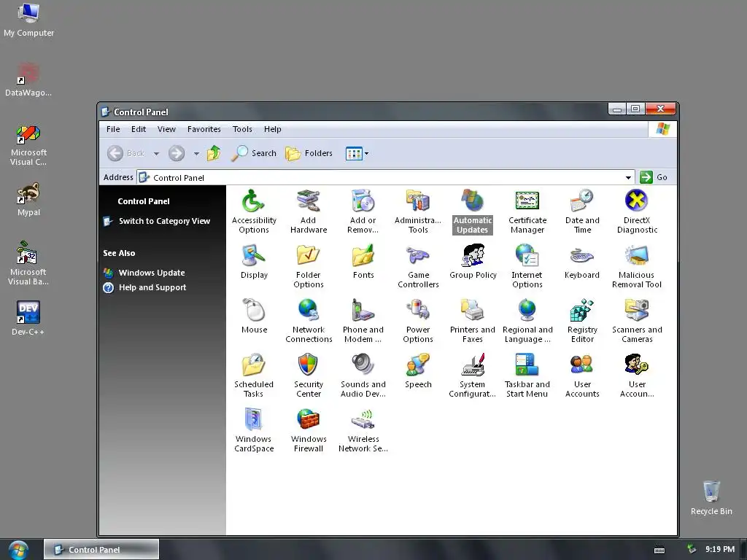Open Date and Time applet
The height and width of the screenshot is (560, 747).
582,211
